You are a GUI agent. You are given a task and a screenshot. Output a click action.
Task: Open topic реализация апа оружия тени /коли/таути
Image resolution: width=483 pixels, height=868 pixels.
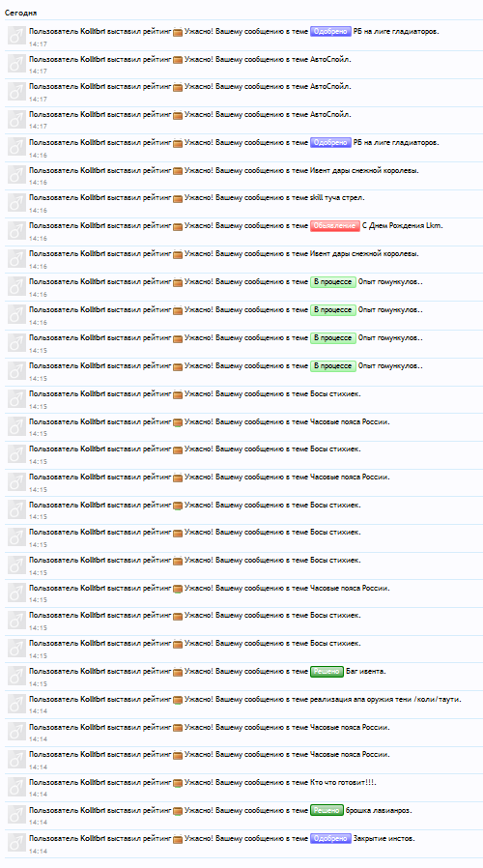point(385,699)
